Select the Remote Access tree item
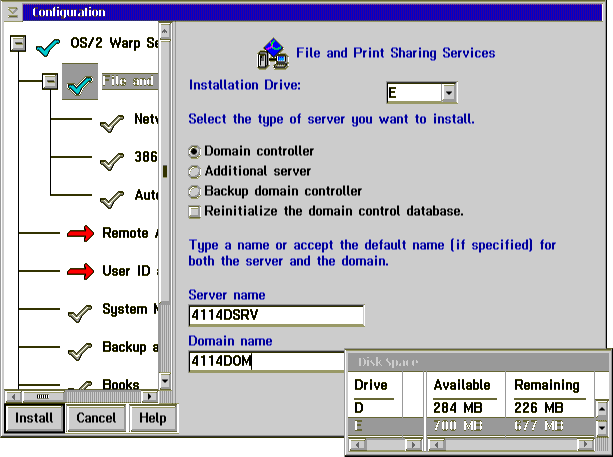This screenshot has height=457, width=613. [x=130, y=233]
